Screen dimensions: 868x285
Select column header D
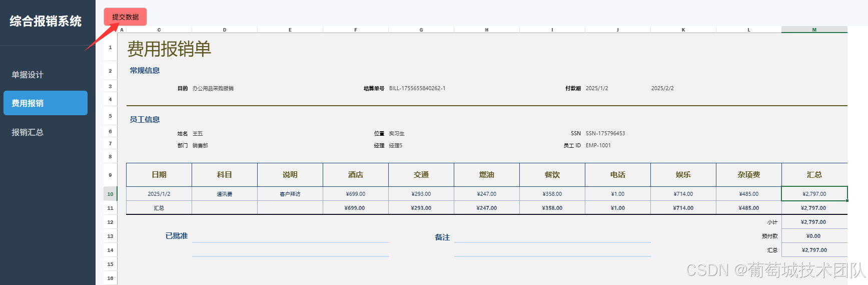(x=225, y=30)
